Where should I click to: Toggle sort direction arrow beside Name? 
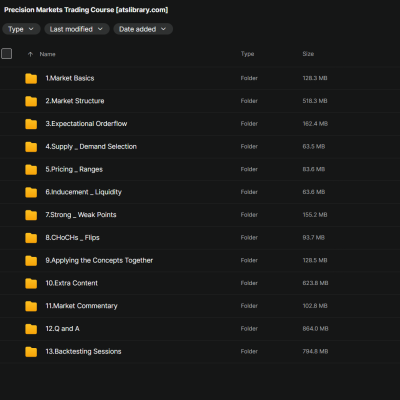(30, 54)
